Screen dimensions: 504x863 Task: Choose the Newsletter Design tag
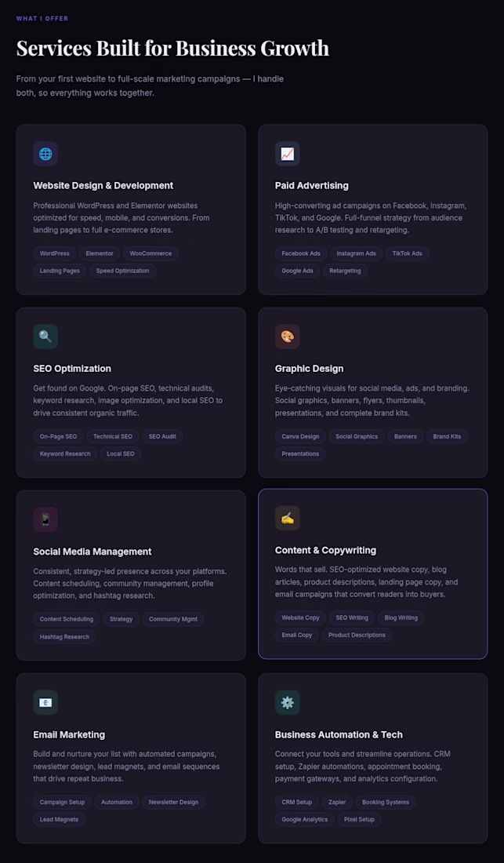click(x=174, y=802)
